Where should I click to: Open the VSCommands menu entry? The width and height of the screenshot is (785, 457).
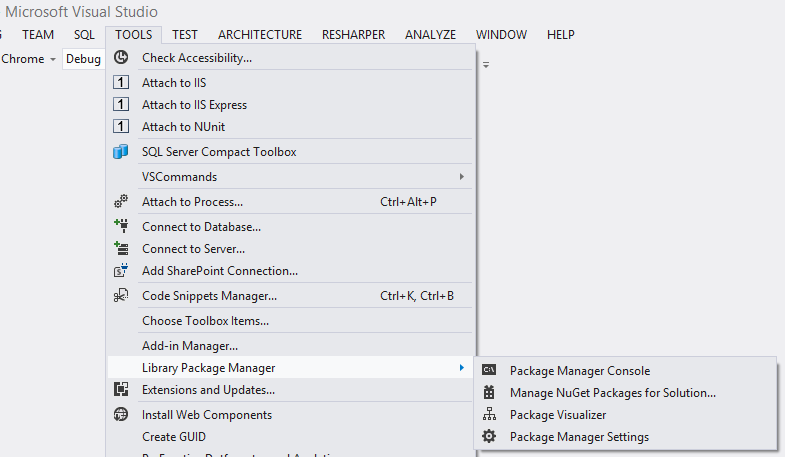click(x=291, y=177)
